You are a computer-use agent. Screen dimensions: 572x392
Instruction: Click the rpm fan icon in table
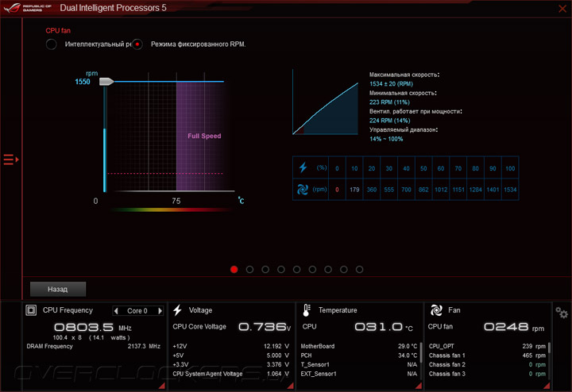[x=303, y=190]
